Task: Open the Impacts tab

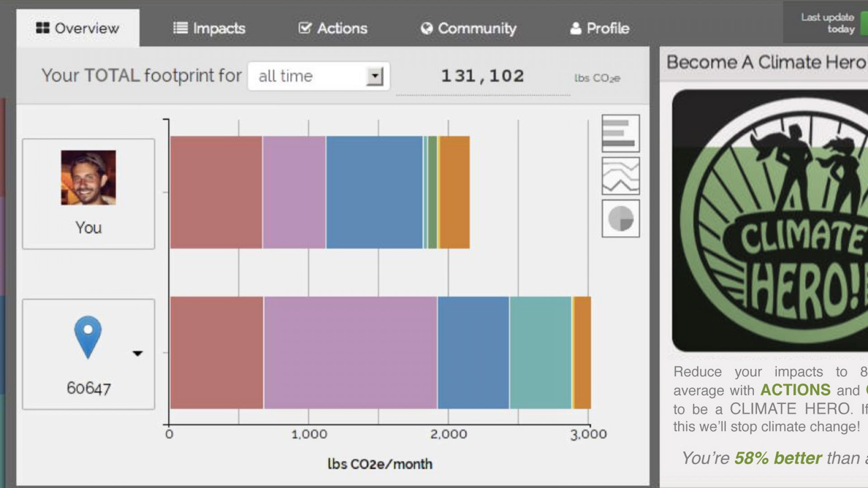Action: pyautogui.click(x=209, y=28)
